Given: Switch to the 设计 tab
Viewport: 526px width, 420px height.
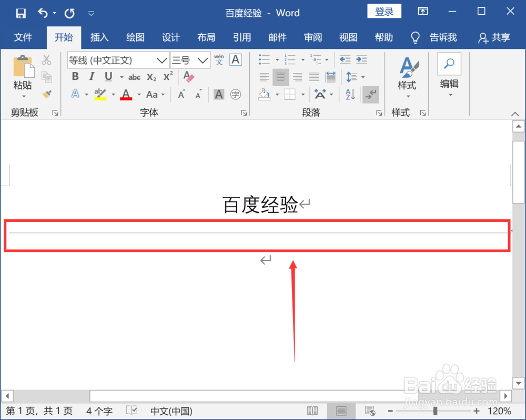Looking at the screenshot, I should 171,37.
